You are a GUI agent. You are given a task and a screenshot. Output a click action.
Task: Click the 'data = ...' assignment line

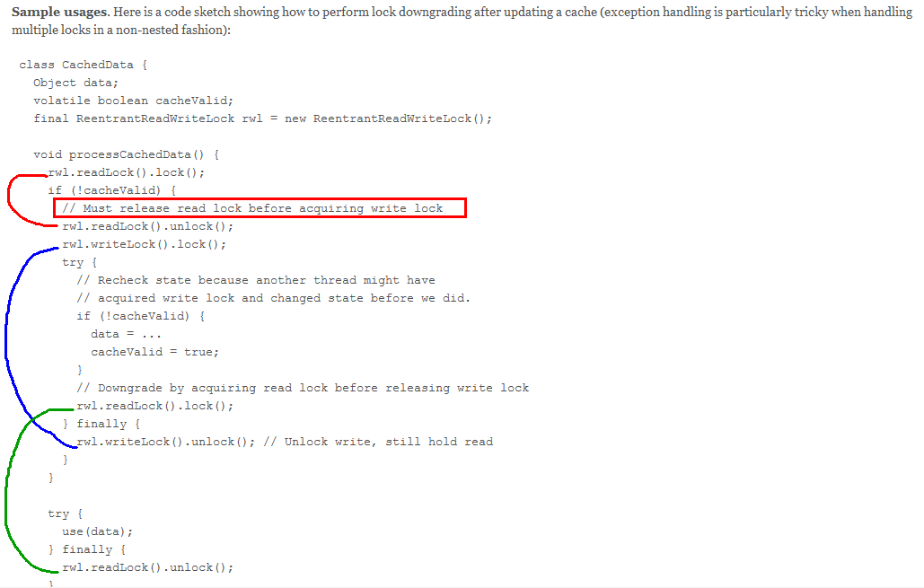click(126, 334)
